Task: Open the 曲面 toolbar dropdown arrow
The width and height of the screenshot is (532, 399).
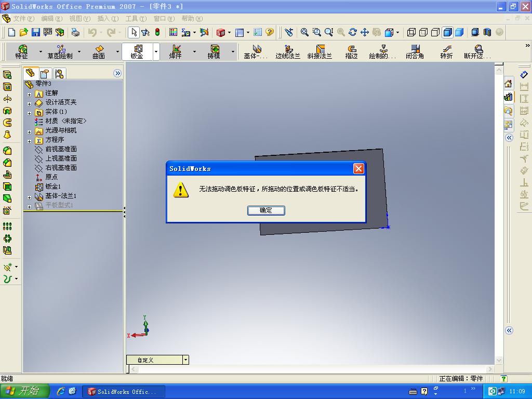Action: click(117, 51)
